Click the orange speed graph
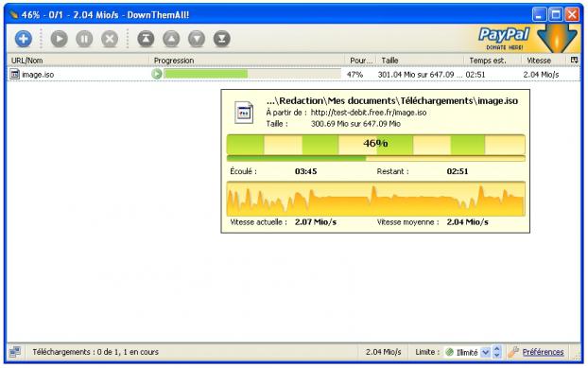588x368 pixels. [375, 199]
